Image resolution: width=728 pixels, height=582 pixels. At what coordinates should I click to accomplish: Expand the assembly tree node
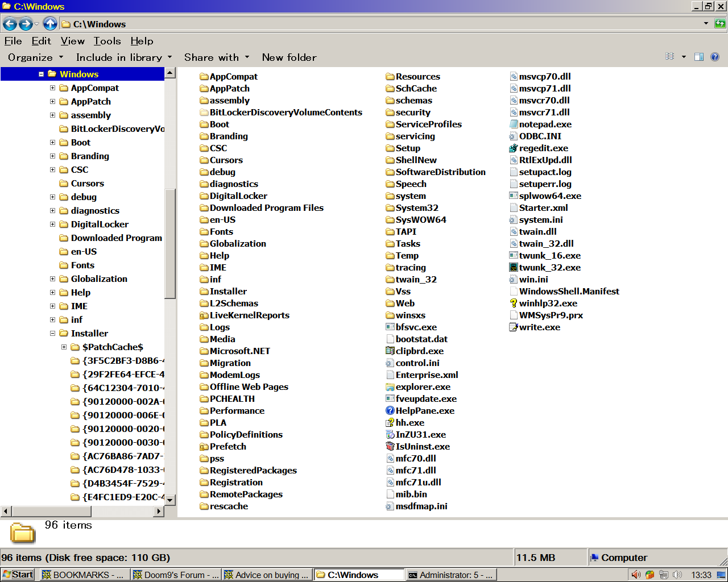point(52,115)
